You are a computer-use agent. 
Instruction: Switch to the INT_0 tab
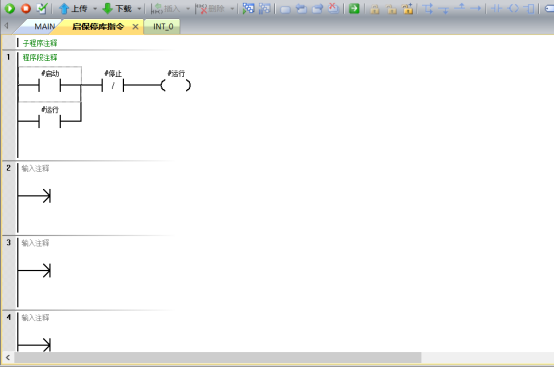(163, 26)
